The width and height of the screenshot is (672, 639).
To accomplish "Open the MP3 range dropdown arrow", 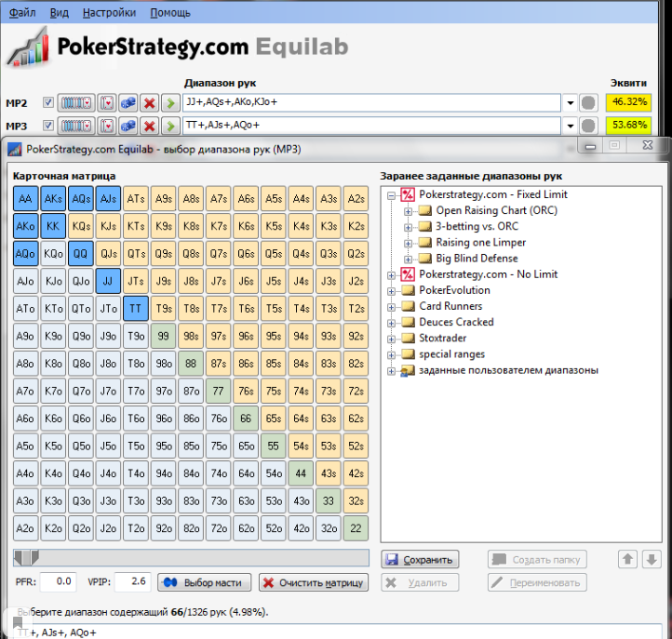I will 571,126.
